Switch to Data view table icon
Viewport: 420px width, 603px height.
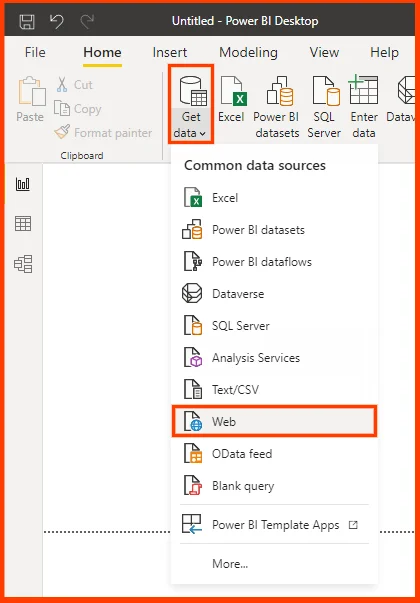tap(23, 223)
